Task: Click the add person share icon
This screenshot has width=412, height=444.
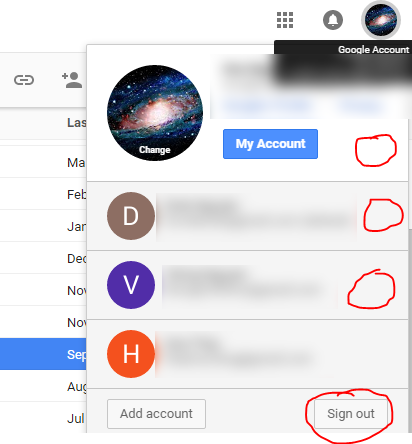Action: click(x=72, y=80)
